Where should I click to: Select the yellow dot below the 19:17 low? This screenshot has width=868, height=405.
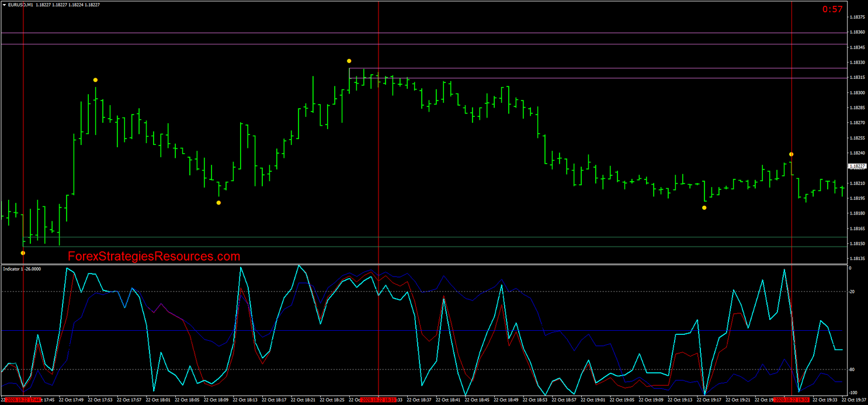pyautogui.click(x=704, y=207)
